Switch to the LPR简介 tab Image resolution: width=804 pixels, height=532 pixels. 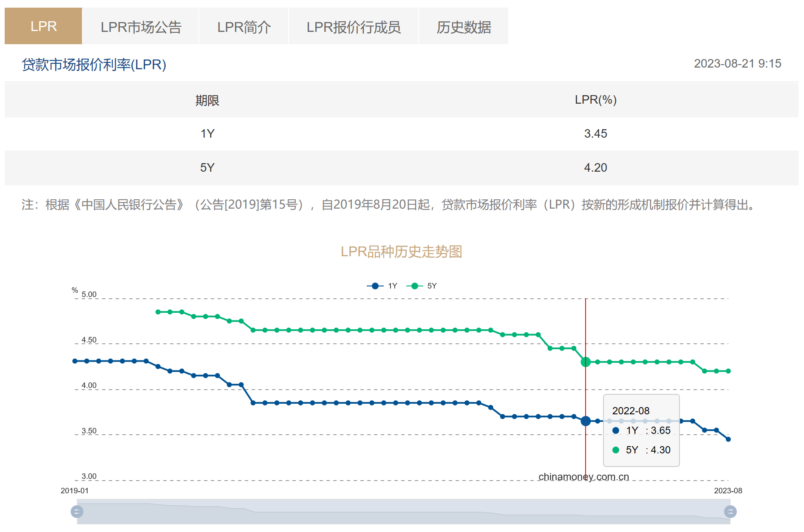click(x=244, y=26)
